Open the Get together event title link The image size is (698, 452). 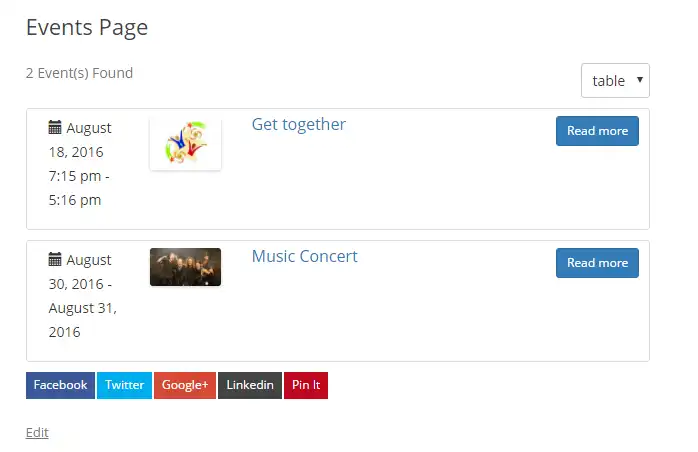298,124
